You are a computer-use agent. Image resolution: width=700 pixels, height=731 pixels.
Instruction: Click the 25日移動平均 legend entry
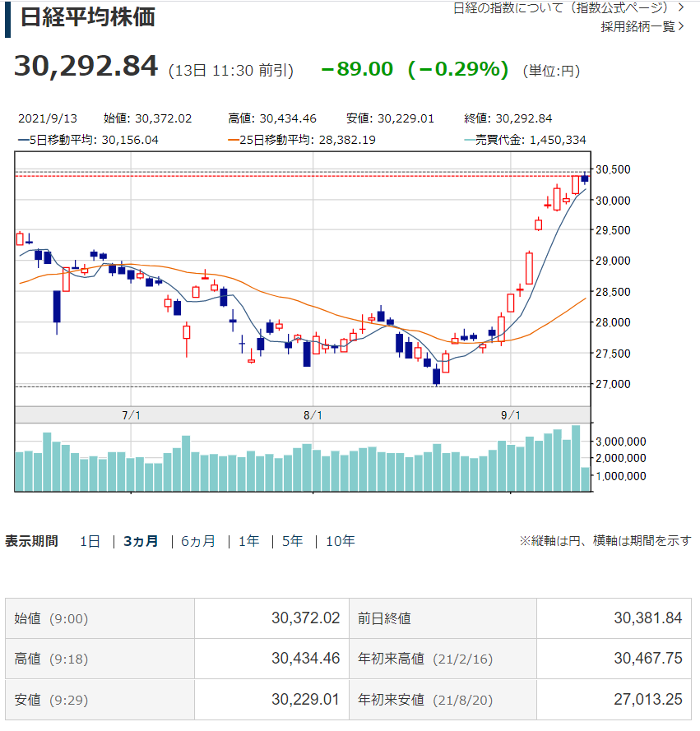coord(302,140)
